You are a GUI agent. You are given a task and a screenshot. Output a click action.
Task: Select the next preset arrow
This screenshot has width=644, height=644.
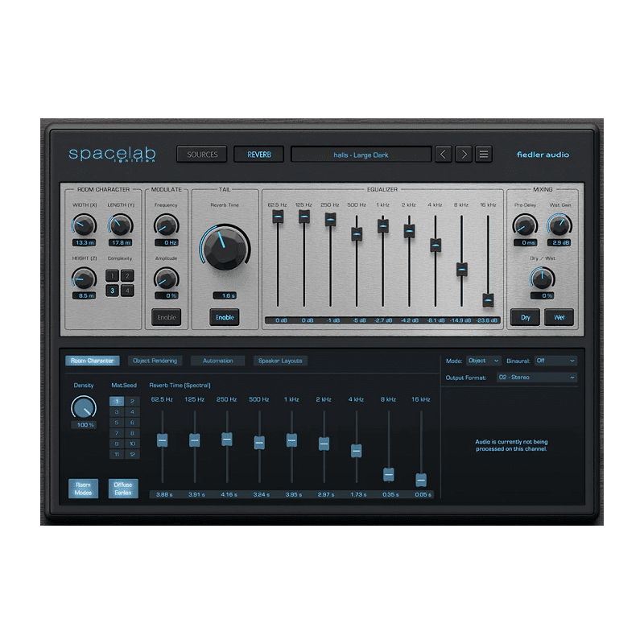463,154
